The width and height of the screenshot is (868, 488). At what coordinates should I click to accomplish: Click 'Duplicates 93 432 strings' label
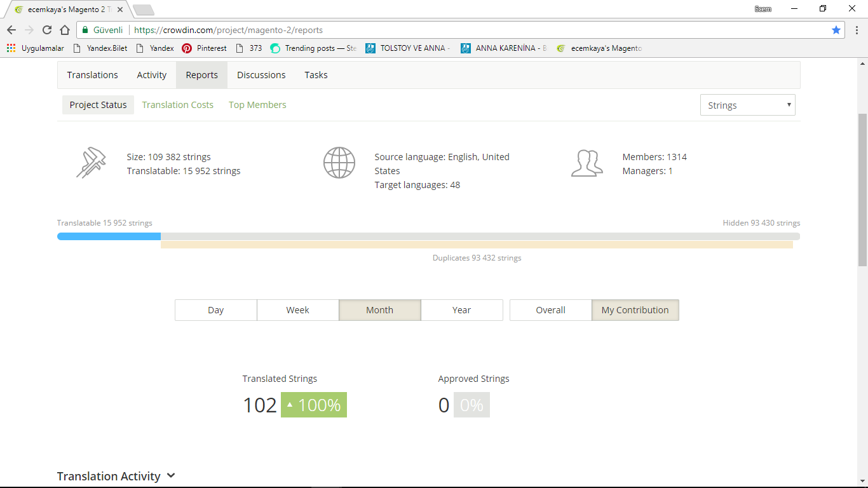click(x=477, y=258)
